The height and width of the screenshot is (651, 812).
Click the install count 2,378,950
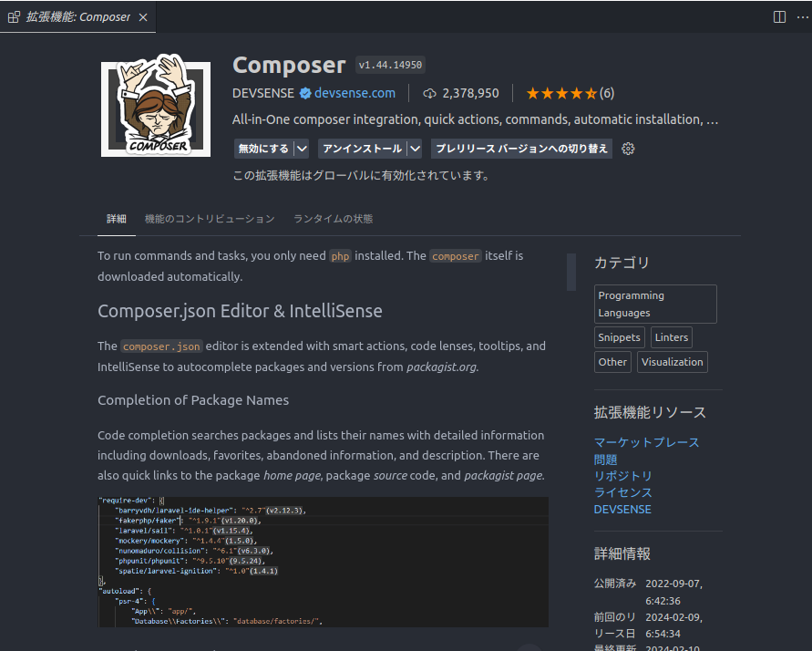tap(471, 93)
